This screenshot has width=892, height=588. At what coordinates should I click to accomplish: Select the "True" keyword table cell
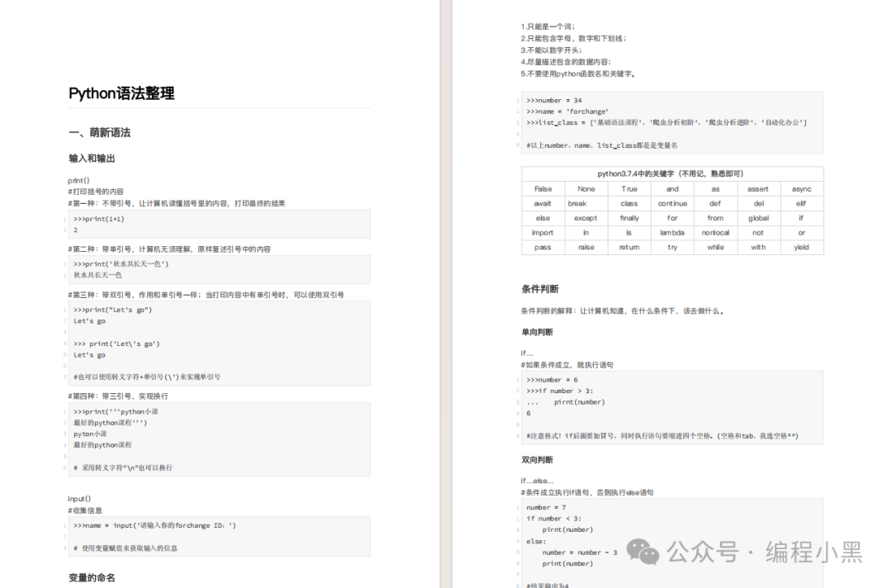(629, 189)
